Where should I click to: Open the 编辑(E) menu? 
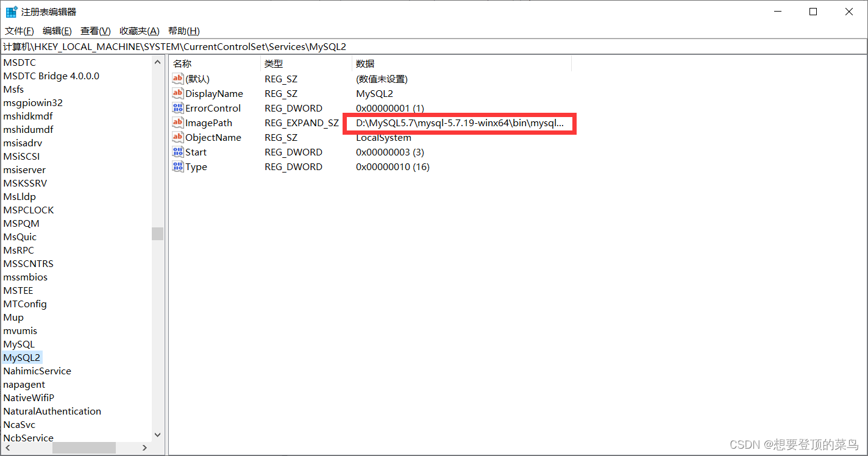coord(57,31)
